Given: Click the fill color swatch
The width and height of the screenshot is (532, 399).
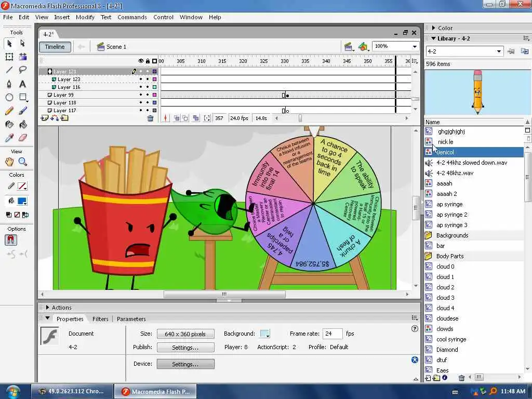Looking at the screenshot, I should (x=22, y=201).
